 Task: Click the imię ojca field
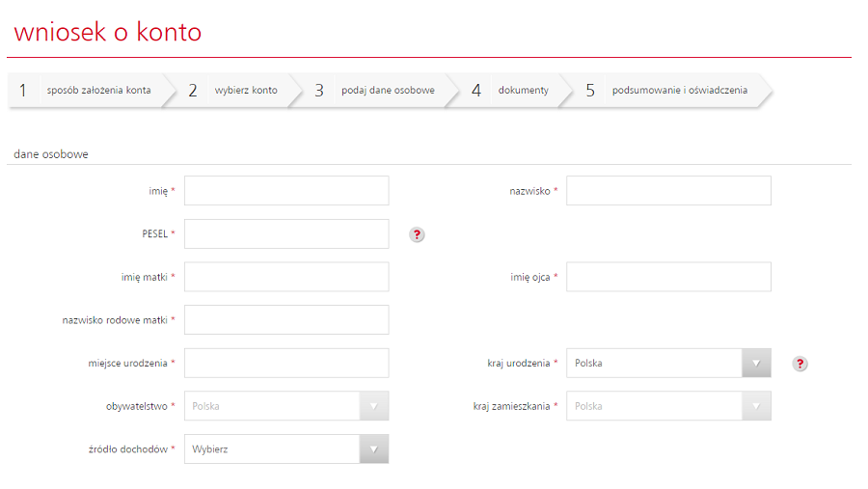pos(668,277)
